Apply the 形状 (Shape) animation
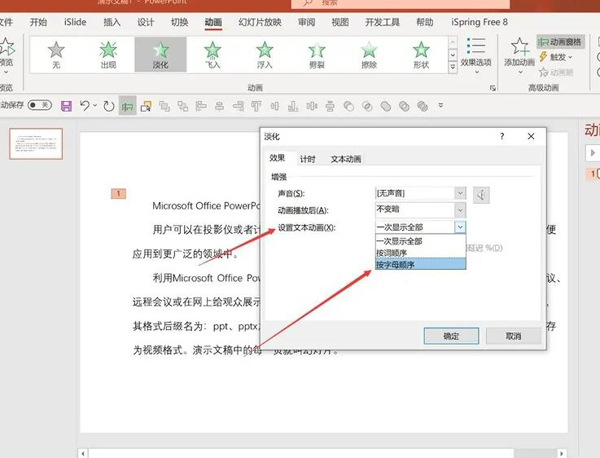Image resolution: width=600 pixels, height=458 pixels. [x=421, y=55]
